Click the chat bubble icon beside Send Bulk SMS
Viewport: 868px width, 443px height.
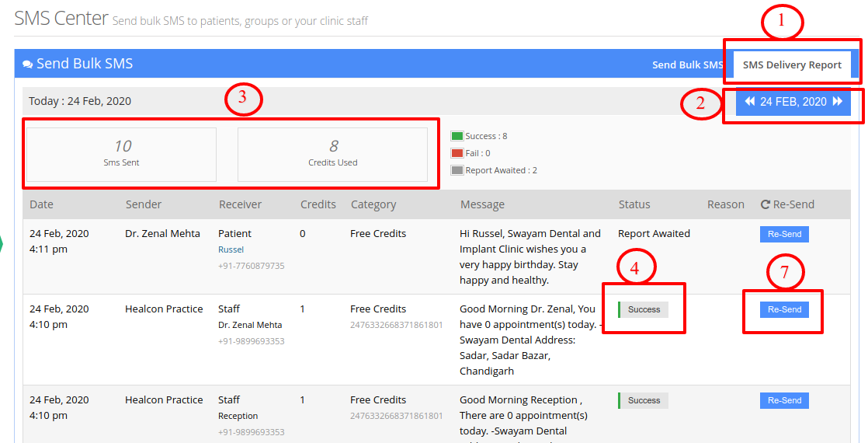coord(28,65)
